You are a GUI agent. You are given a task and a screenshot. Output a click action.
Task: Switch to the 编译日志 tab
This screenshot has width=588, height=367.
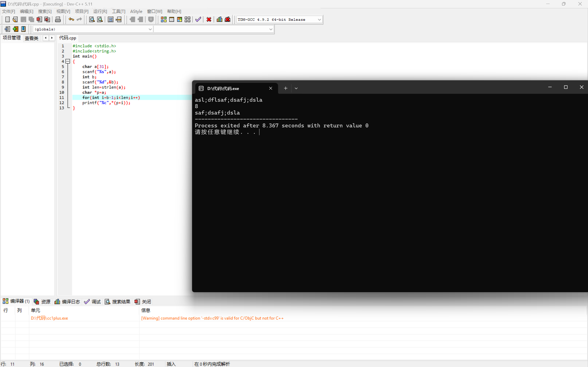(67, 301)
